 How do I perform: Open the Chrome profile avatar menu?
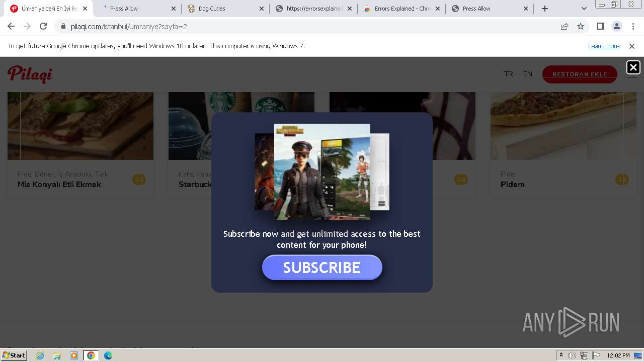point(616,26)
